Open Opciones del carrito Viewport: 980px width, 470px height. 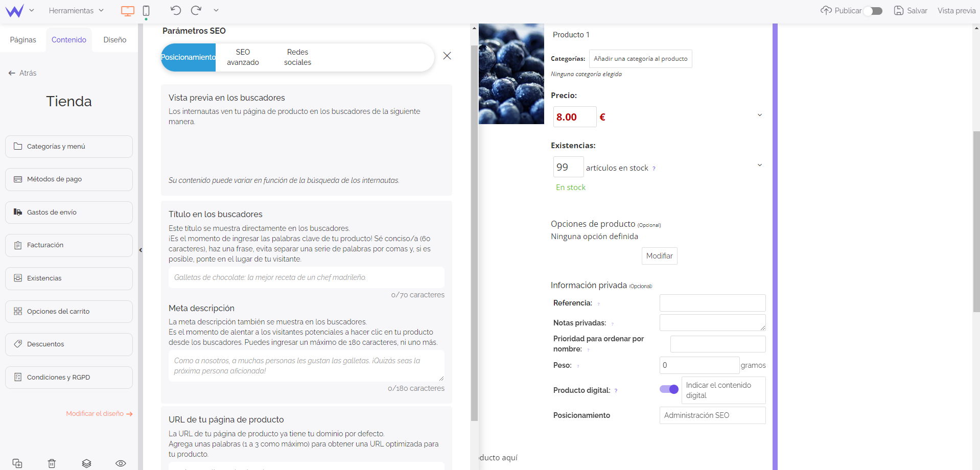pos(69,312)
